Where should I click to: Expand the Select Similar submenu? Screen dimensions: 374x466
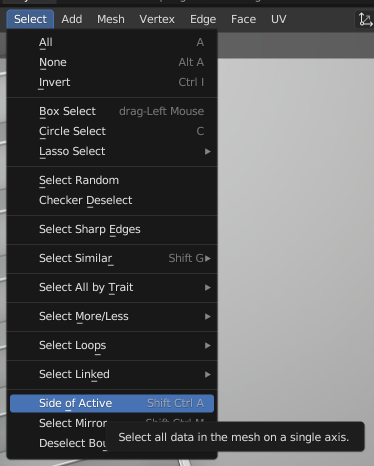112,258
